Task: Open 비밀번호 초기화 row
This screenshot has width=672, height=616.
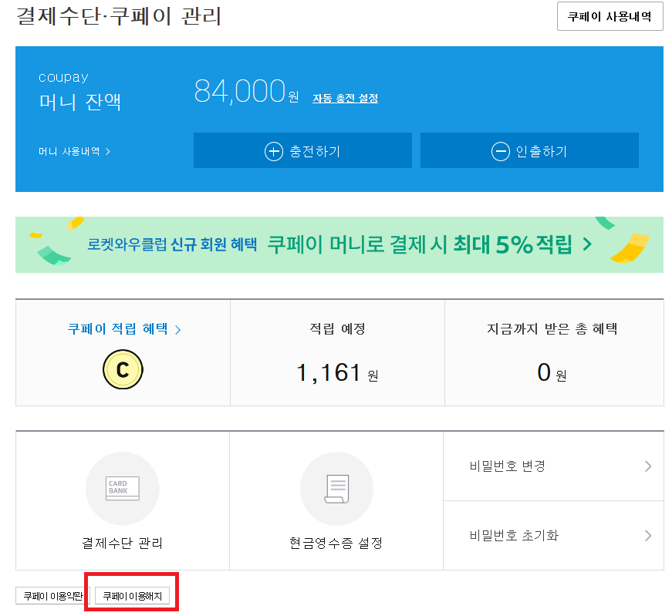Action: click(553, 536)
